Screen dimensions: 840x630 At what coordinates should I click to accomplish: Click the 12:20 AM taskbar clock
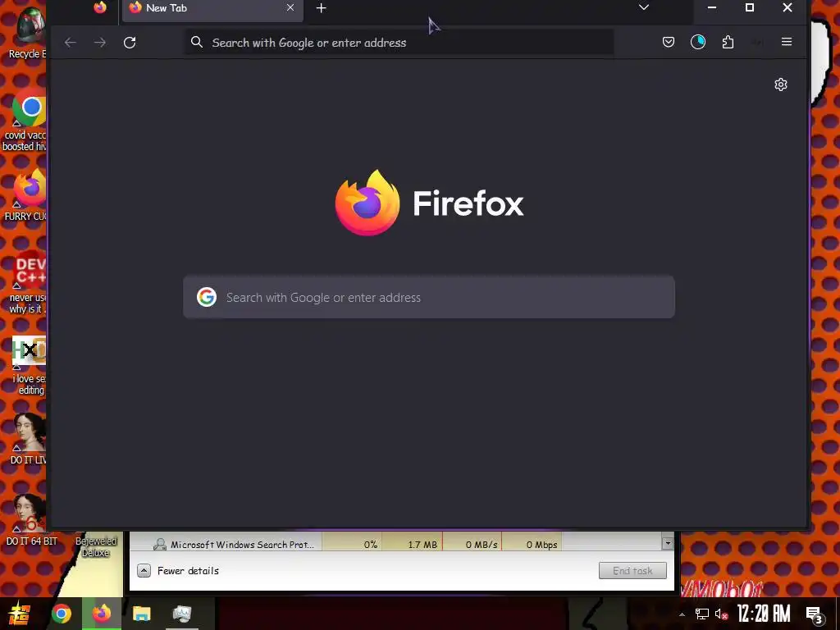[x=764, y=614]
